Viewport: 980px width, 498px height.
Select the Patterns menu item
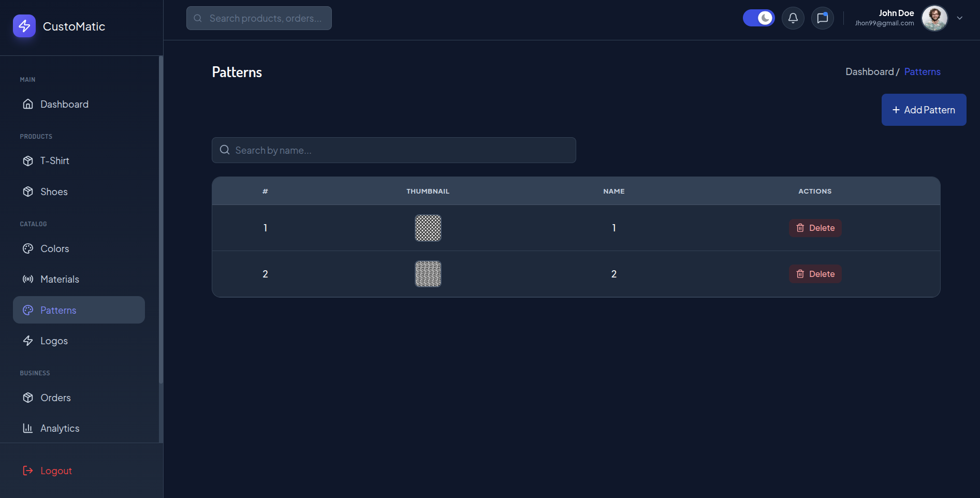point(79,310)
